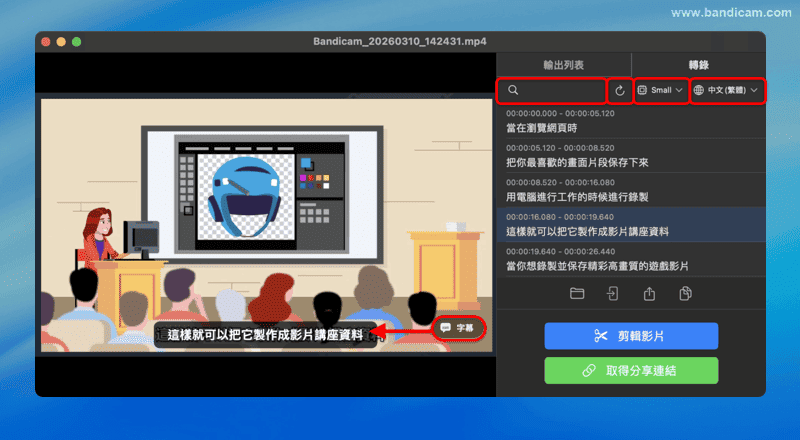This screenshot has height=440, width=800.
Task: Click the 剪輯影片 button
Action: click(x=631, y=336)
